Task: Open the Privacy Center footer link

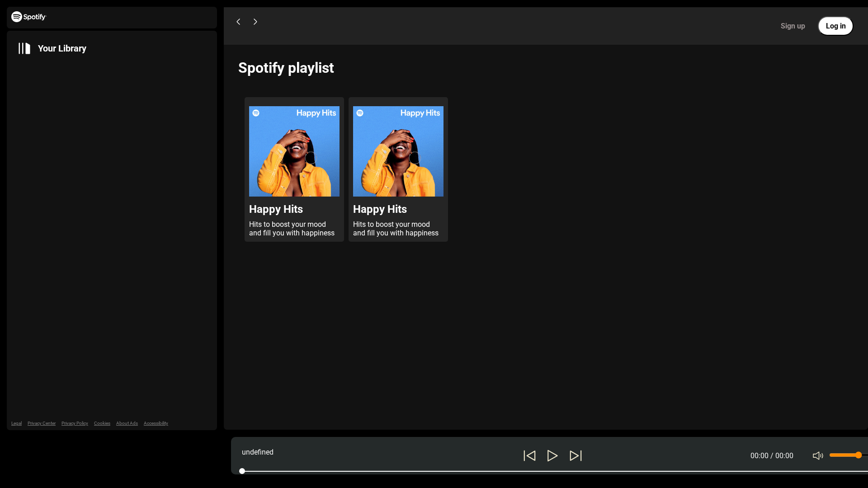Action: (42, 423)
